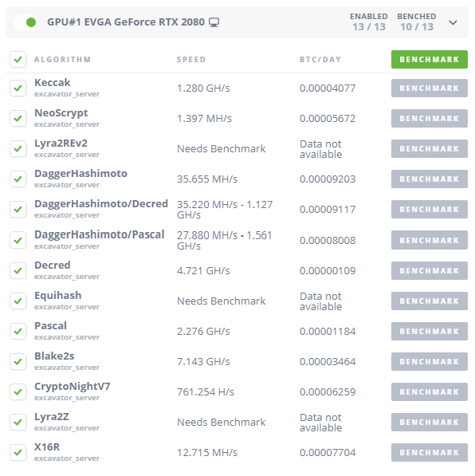This screenshot has height=476, width=475.
Task: Uncheck the CryptoNightV7 checkbox
Action: point(18,391)
